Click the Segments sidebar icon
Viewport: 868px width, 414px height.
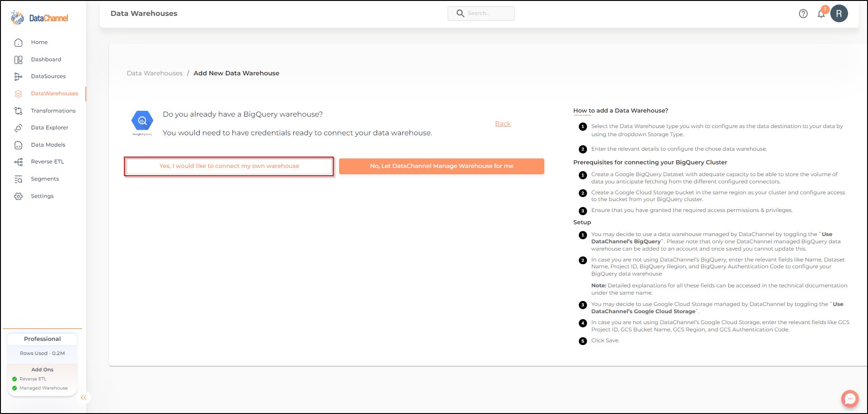(18, 179)
